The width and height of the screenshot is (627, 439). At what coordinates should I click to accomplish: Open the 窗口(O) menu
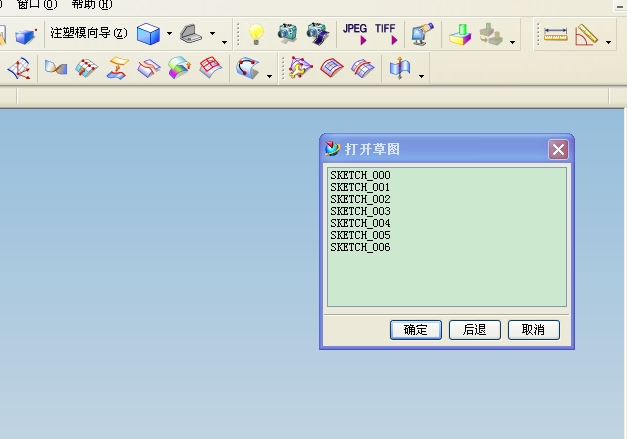click(x=37, y=5)
